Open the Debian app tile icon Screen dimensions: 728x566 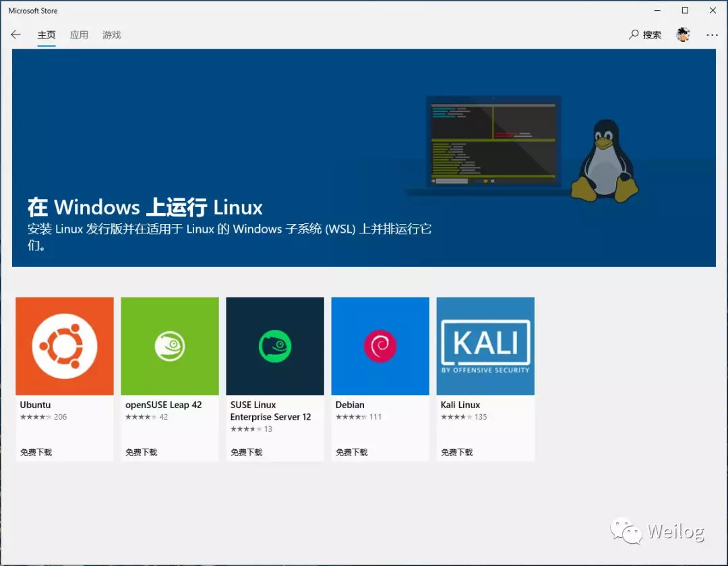(x=380, y=346)
